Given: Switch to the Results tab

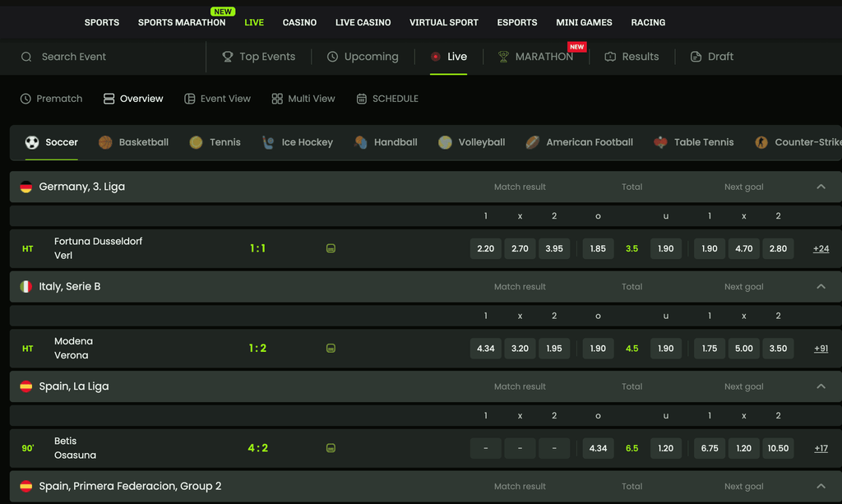Looking at the screenshot, I should 631,57.
